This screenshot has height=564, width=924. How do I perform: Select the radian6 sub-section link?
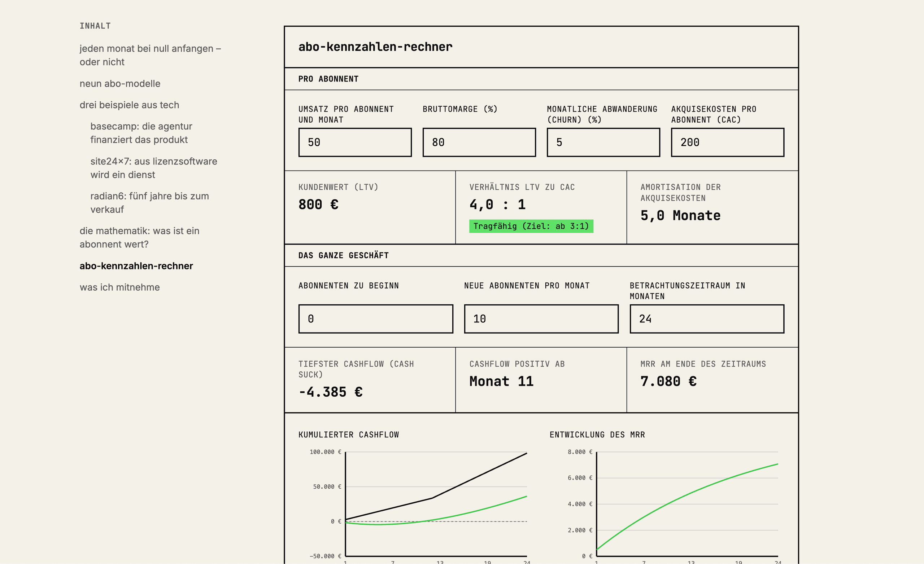pos(149,203)
